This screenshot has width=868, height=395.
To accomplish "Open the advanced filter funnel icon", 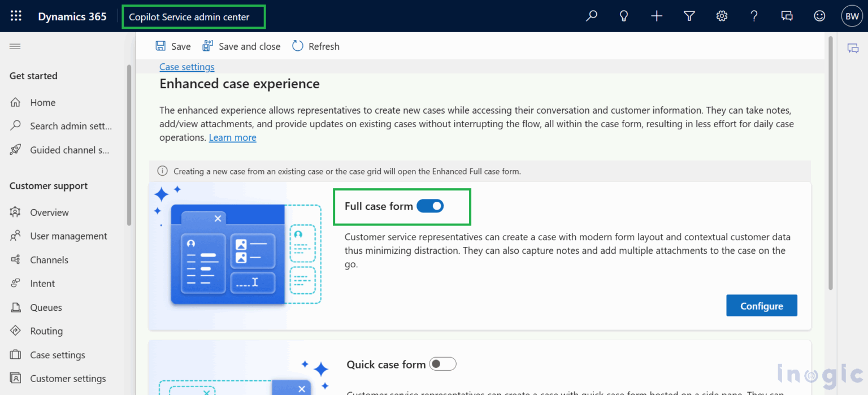I will pyautogui.click(x=689, y=16).
